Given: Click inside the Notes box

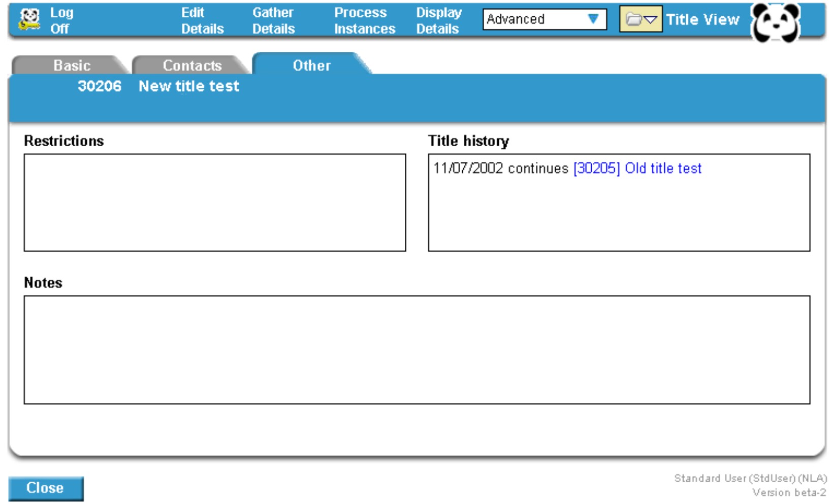Looking at the screenshot, I should (x=417, y=350).
